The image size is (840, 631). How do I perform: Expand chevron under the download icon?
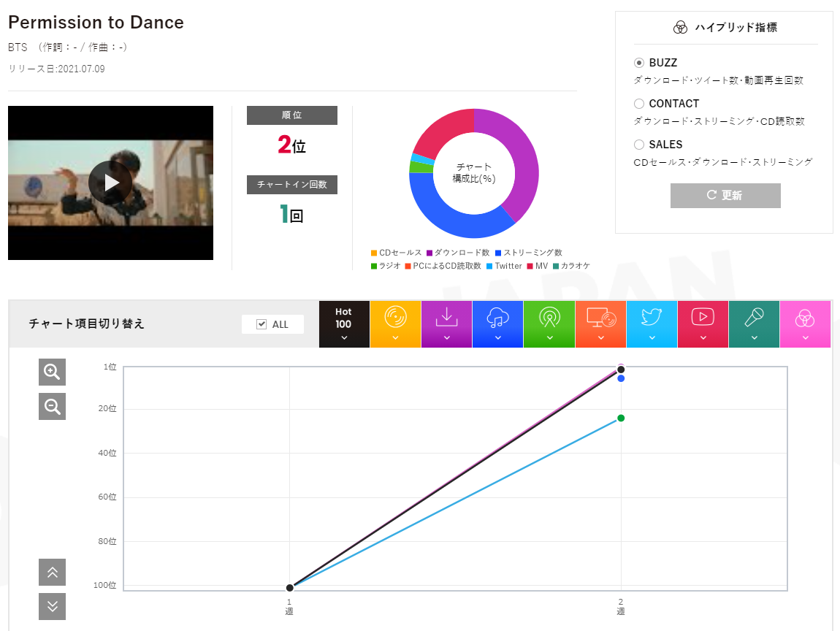[447, 338]
